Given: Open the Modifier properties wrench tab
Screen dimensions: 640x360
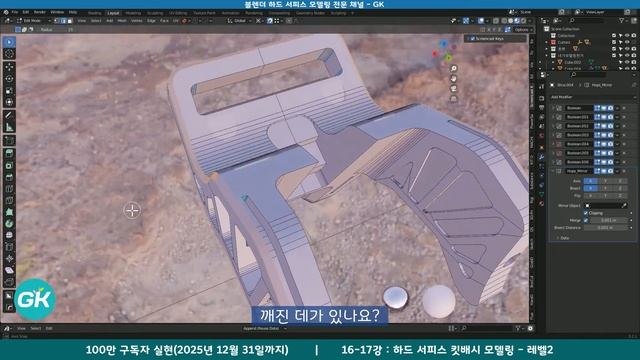Looking at the screenshot, I should (x=542, y=157).
